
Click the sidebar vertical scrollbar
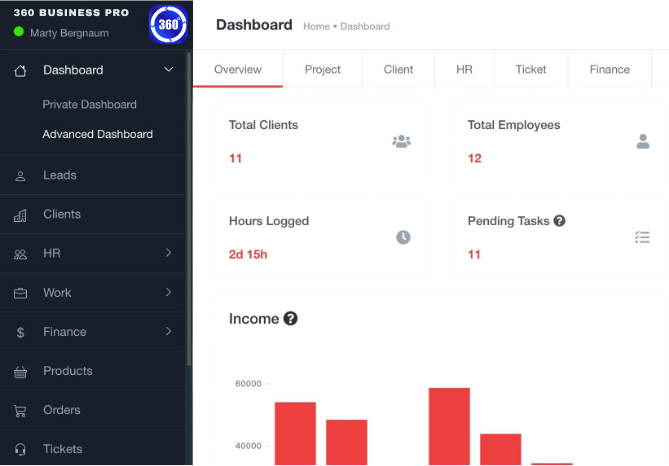click(x=189, y=200)
